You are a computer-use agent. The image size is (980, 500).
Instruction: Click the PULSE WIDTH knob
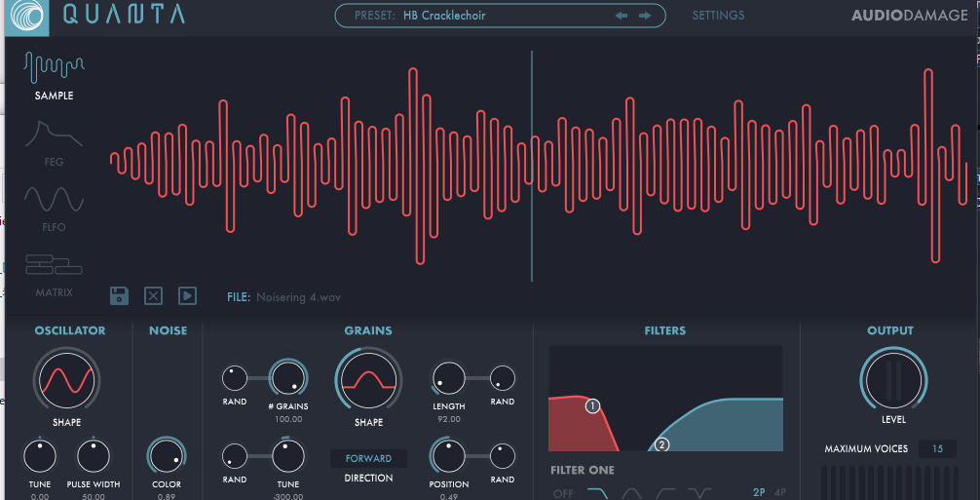coord(94,456)
